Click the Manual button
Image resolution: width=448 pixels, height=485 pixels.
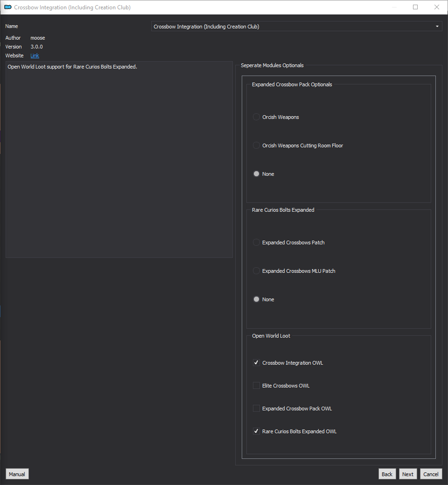(x=17, y=474)
